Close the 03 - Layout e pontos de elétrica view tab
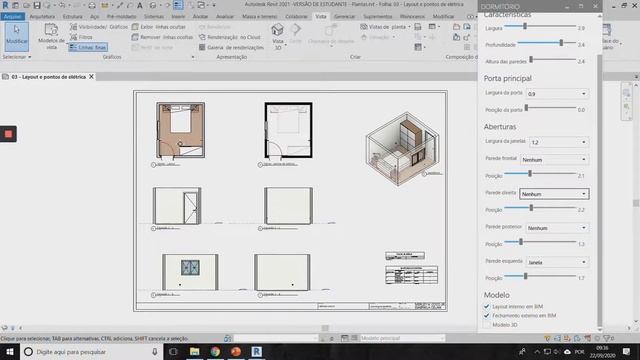This screenshot has width=640, height=360. point(91,77)
